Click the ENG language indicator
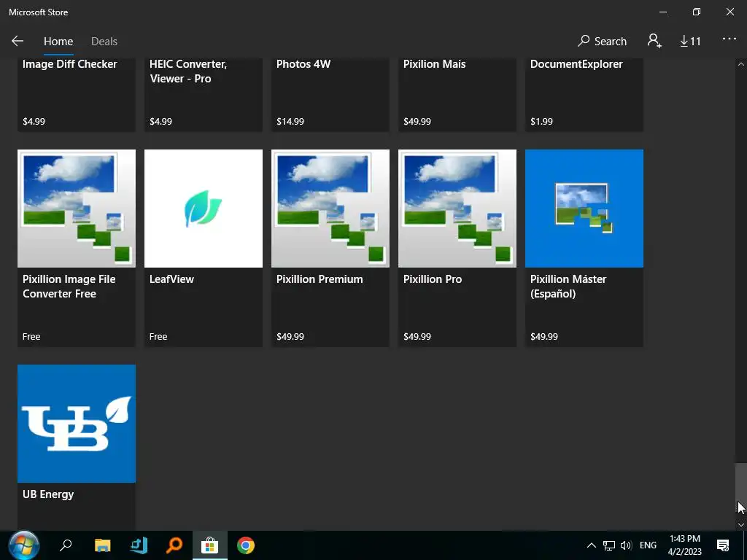This screenshot has height=560, width=747. pyautogui.click(x=648, y=545)
